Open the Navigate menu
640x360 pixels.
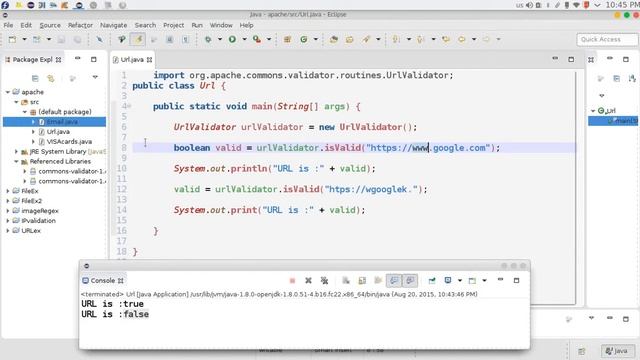[113, 25]
